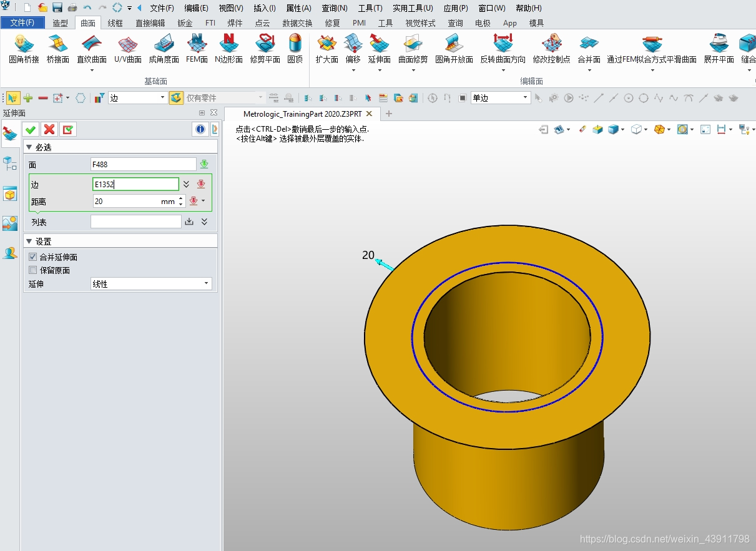Click the red pick arrow beside E1352
This screenshot has height=551, width=756.
click(x=201, y=184)
